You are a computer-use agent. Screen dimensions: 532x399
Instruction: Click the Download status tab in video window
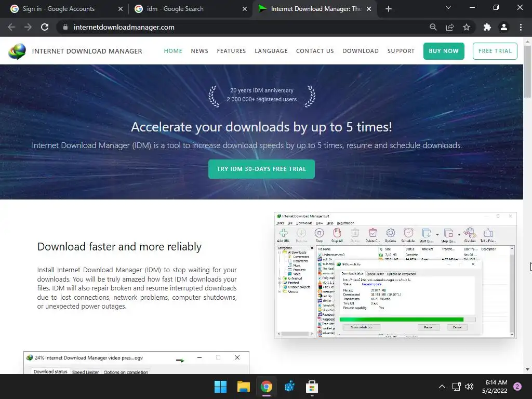(50, 371)
